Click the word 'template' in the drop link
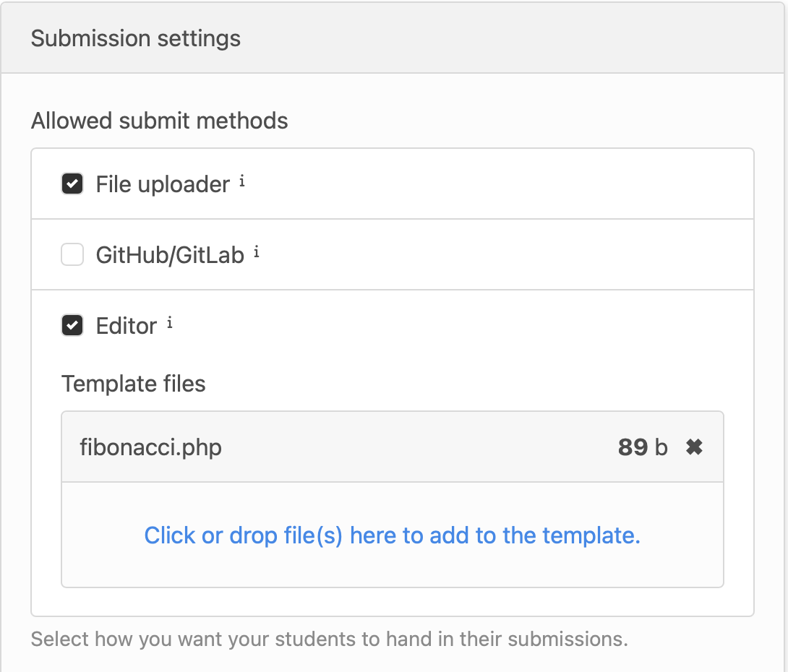The image size is (788, 672). click(591, 535)
